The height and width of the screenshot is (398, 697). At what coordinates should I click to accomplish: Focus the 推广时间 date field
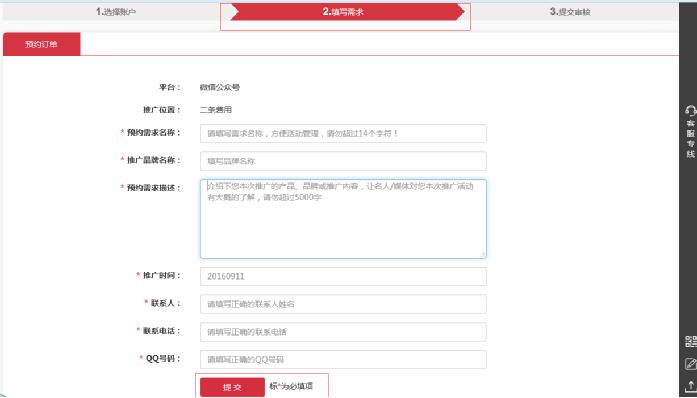click(343, 277)
